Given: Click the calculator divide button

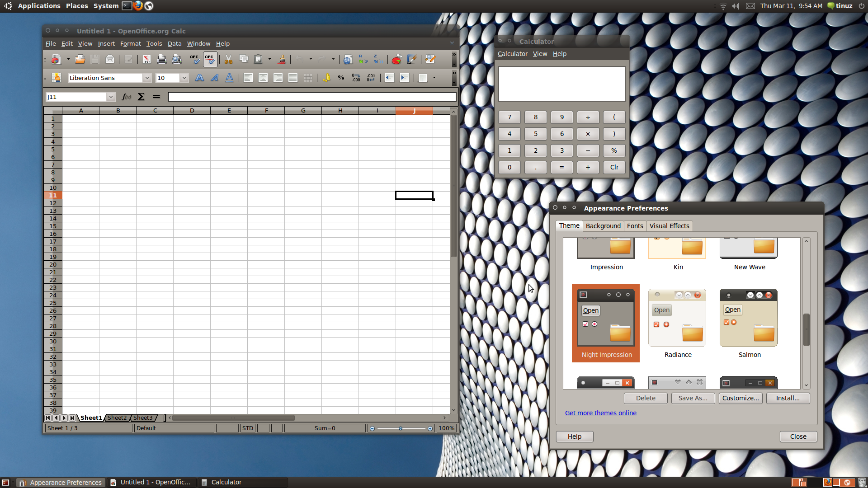Looking at the screenshot, I should pos(588,117).
